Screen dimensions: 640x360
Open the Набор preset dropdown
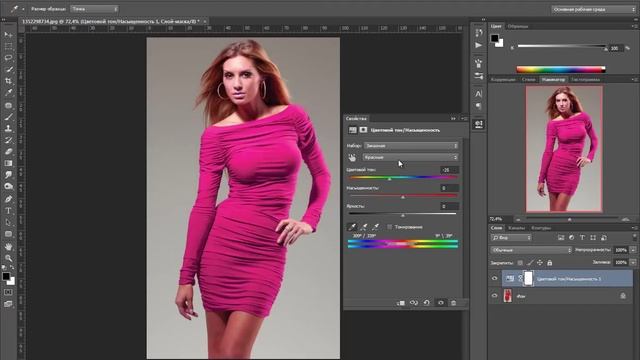coord(411,146)
